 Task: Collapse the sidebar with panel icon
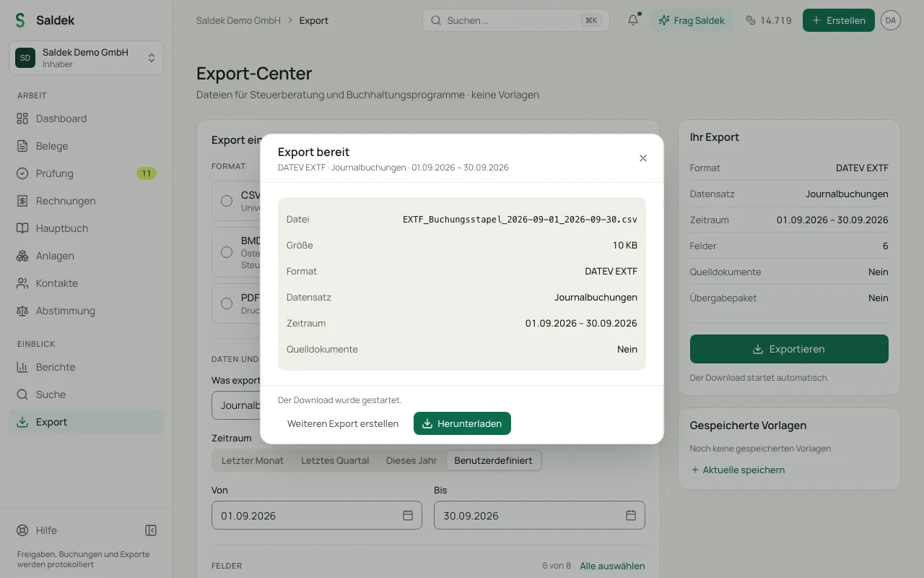151,530
